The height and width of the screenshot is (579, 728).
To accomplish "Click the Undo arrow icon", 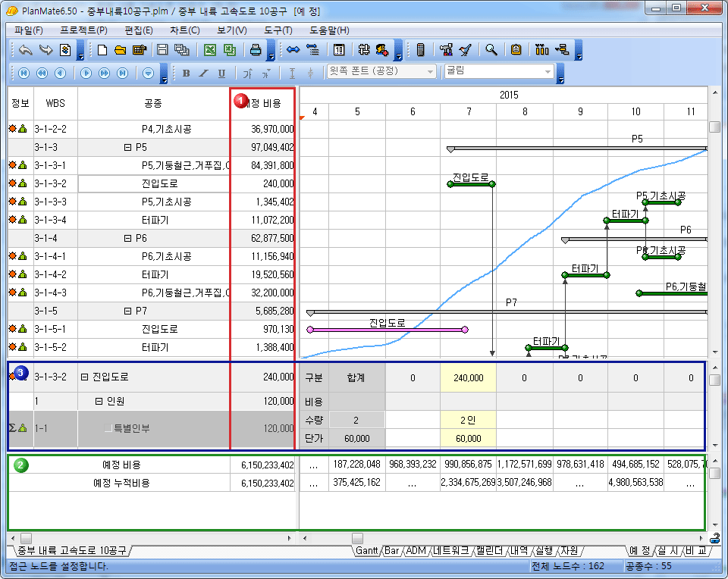I will point(26,50).
